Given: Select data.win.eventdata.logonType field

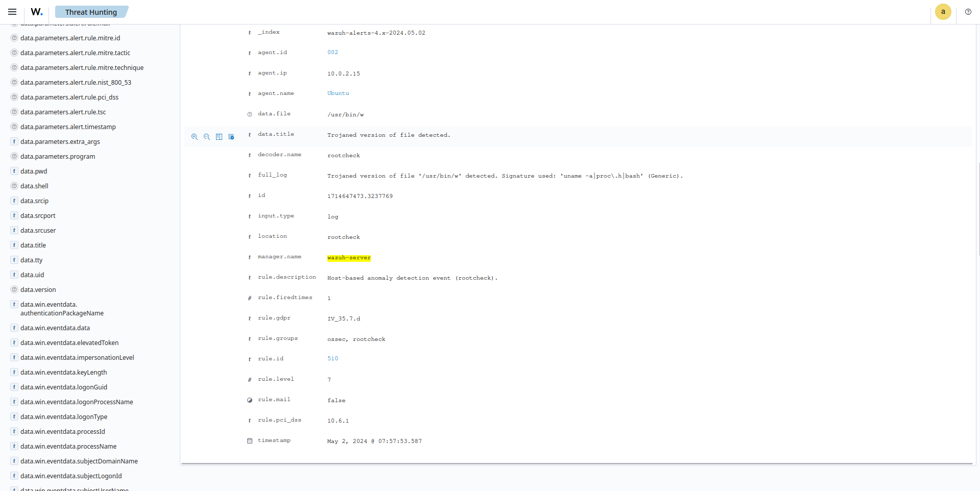Looking at the screenshot, I should 64,416.
